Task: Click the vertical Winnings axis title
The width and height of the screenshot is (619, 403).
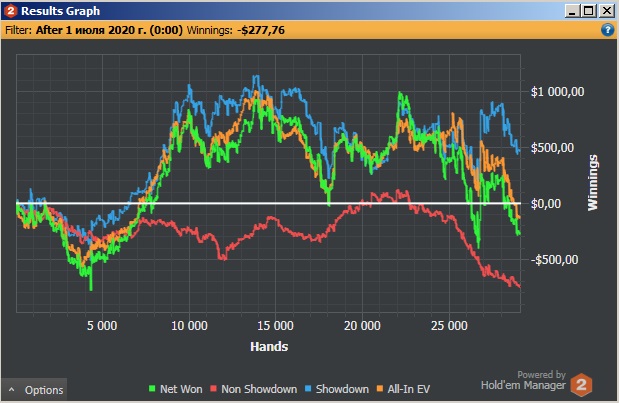Action: pyautogui.click(x=593, y=182)
